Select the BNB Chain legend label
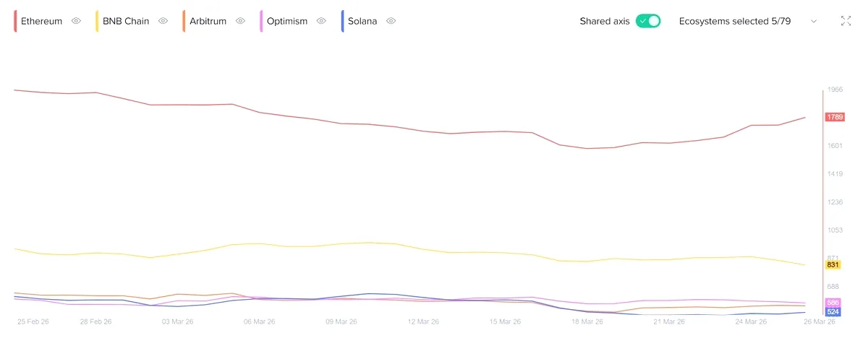 point(126,21)
